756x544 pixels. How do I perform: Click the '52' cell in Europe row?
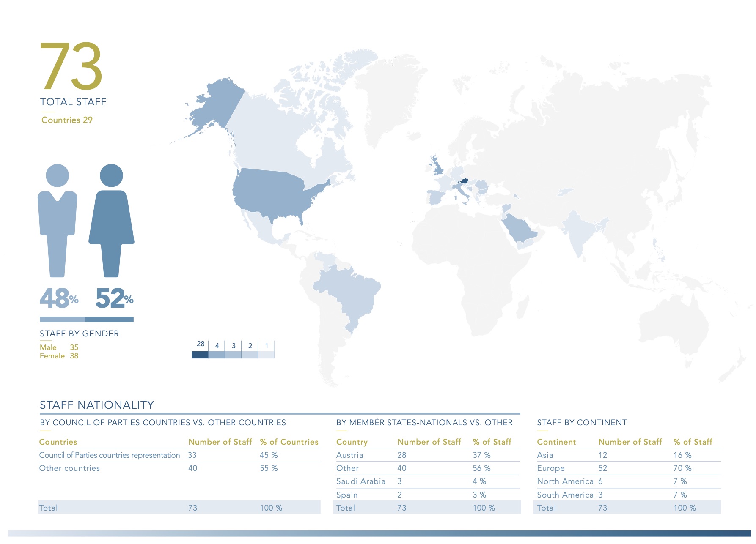pos(602,468)
